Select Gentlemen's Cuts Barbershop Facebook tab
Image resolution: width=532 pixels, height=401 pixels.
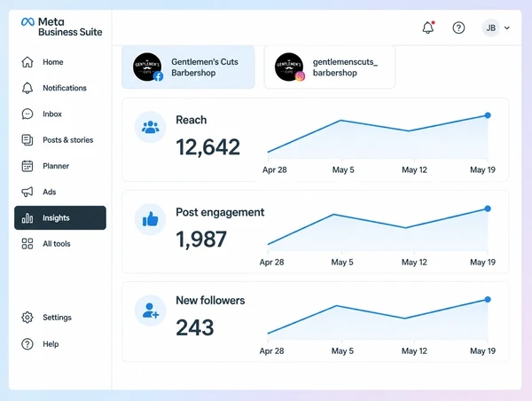pyautogui.click(x=188, y=67)
